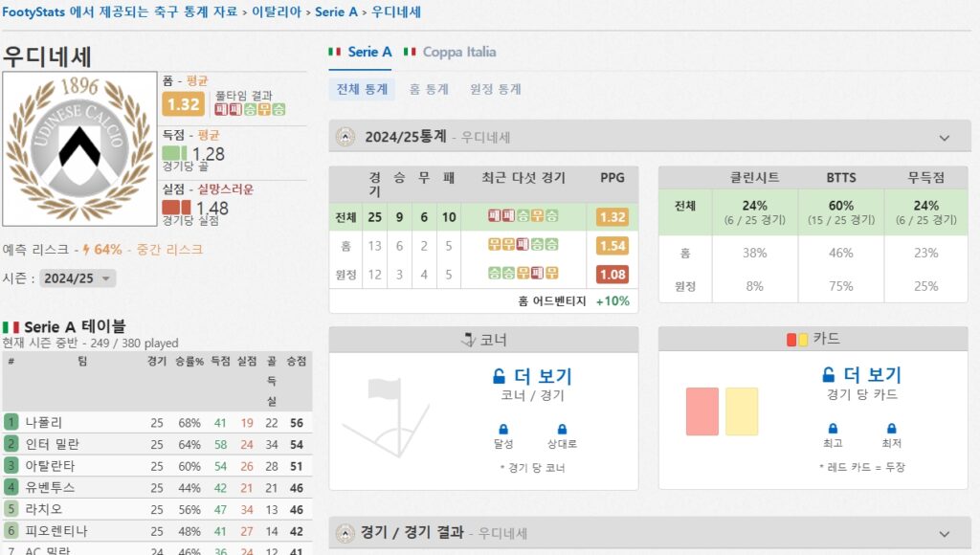This screenshot has width=980, height=555.
Task: Click the 우디네세 breadcrumb link
Action: (x=395, y=11)
